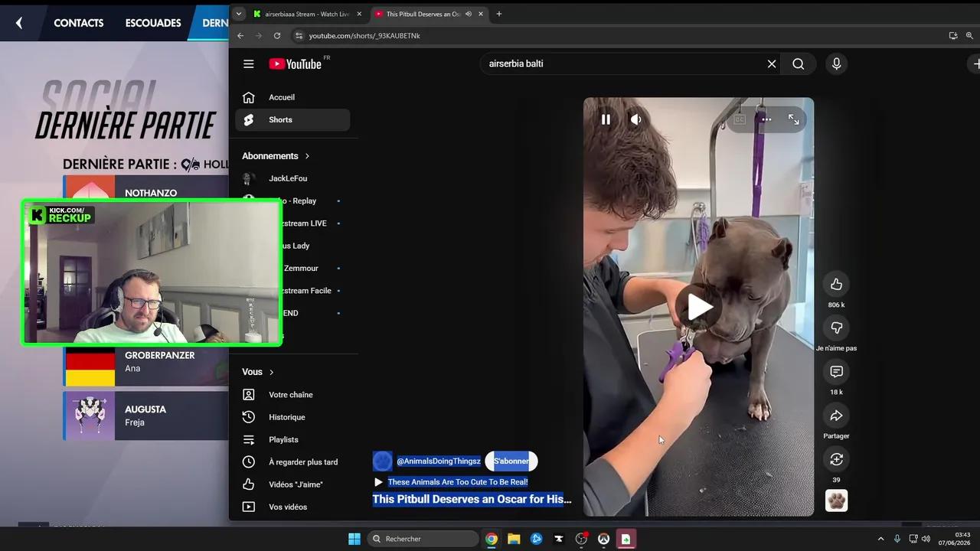Image resolution: width=980 pixels, height=551 pixels.
Task: Open the AnimalsDoingThingsz channel avatar
Action: click(x=382, y=461)
